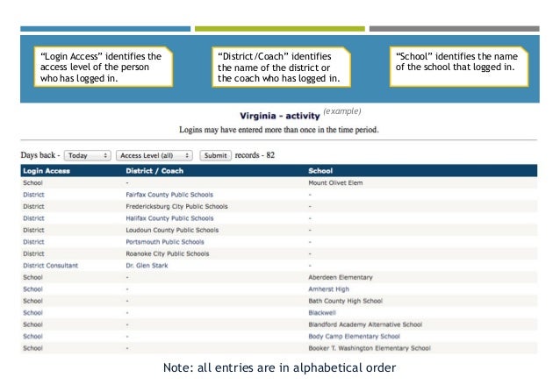
Task: Select Roanoke City Public Schools cell
Action: click(x=168, y=253)
